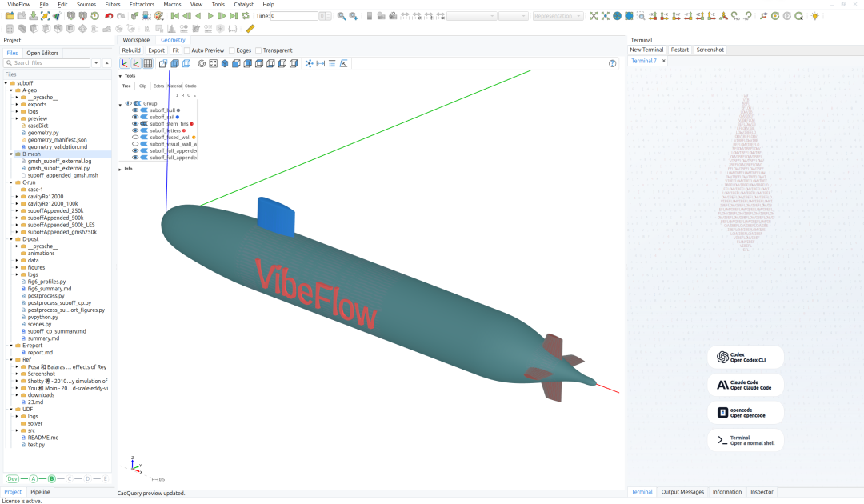Jump to the first animation frame

[174, 16]
